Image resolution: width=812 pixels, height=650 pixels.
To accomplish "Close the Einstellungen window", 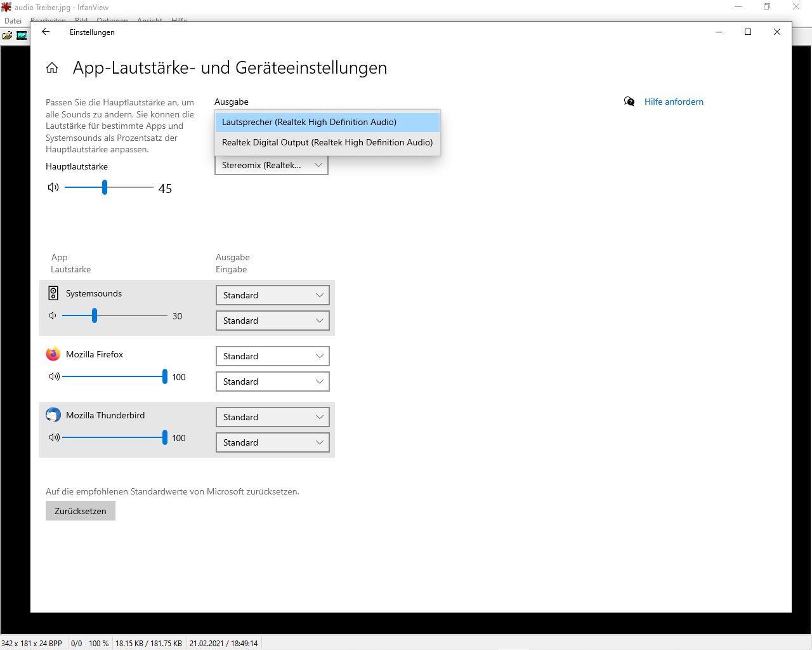I will tap(777, 32).
